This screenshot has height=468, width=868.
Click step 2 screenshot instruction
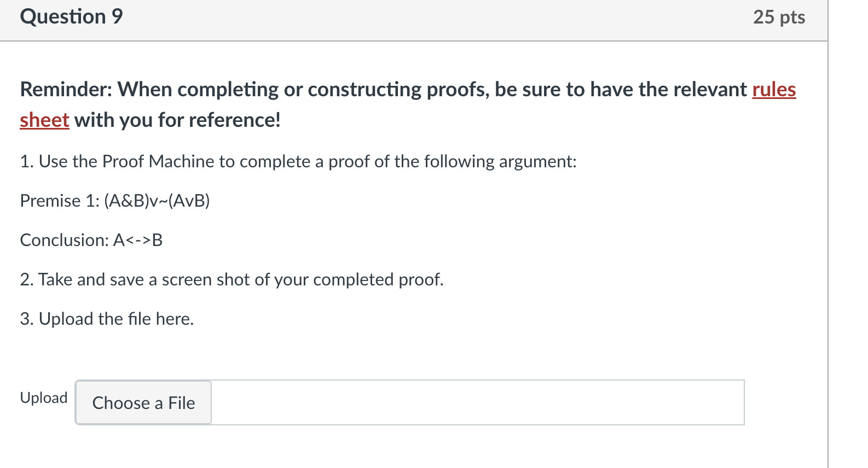(232, 279)
